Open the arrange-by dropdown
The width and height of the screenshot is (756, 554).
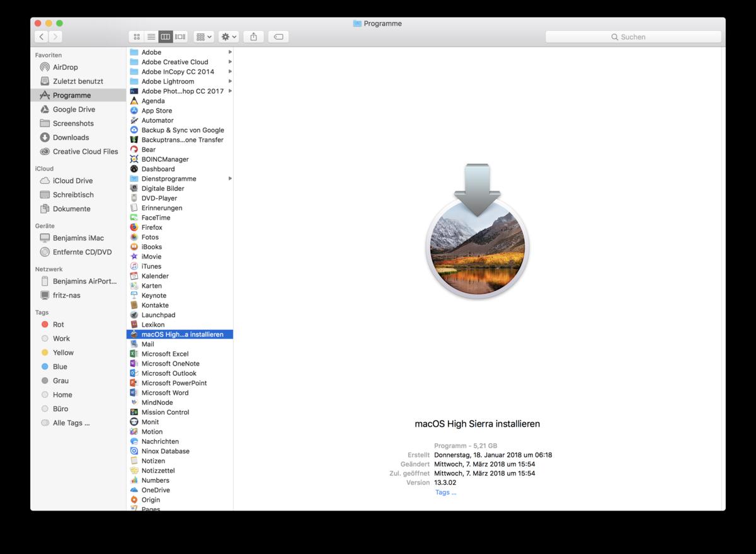(x=203, y=37)
